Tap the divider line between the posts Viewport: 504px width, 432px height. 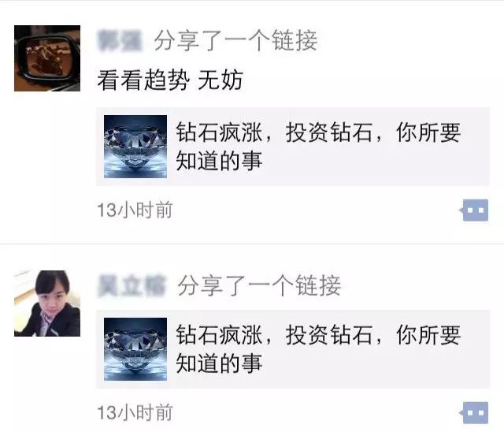tap(252, 244)
